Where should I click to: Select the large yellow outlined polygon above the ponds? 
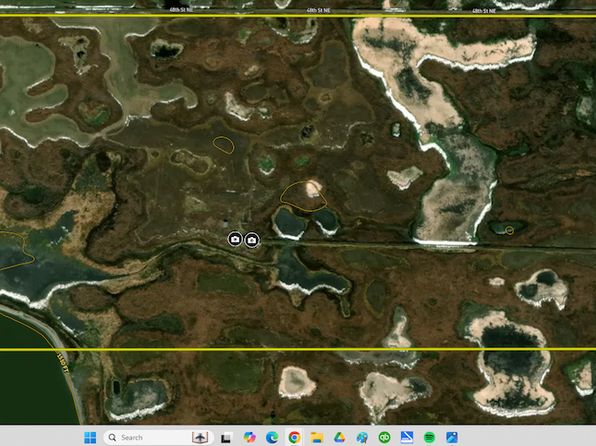(303, 196)
